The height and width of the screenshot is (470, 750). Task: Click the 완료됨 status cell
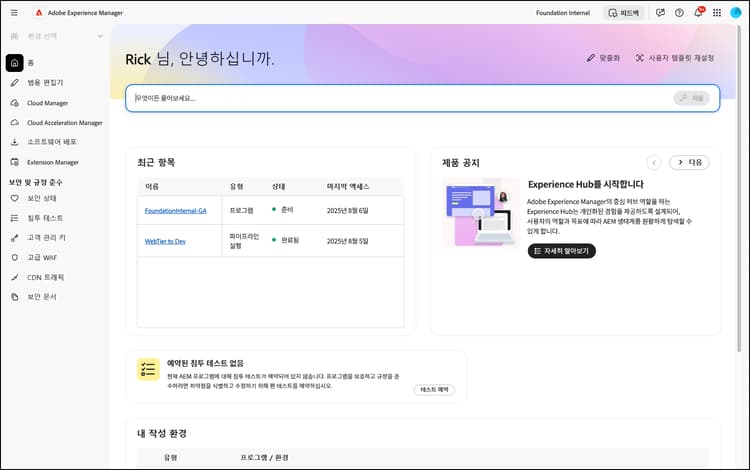click(x=285, y=240)
